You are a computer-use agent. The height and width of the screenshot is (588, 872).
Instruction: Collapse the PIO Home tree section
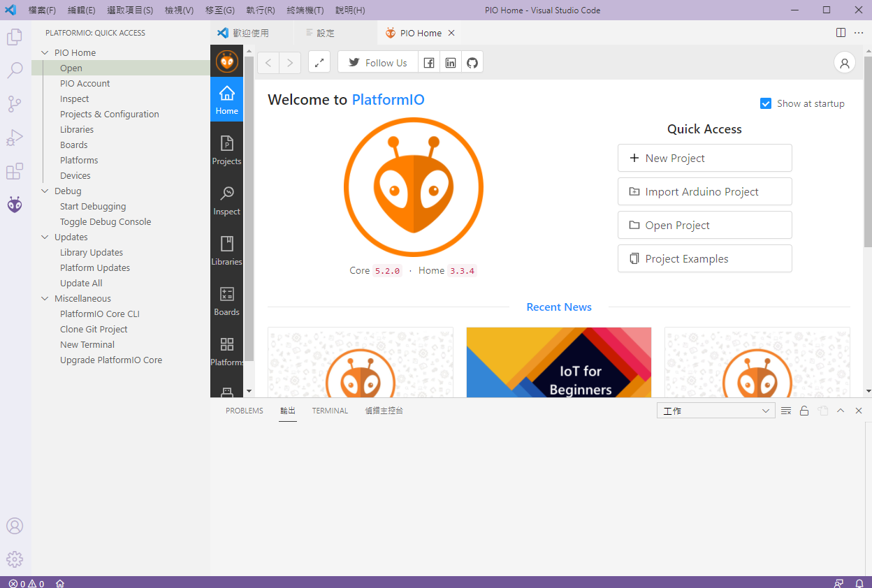pyautogui.click(x=45, y=52)
